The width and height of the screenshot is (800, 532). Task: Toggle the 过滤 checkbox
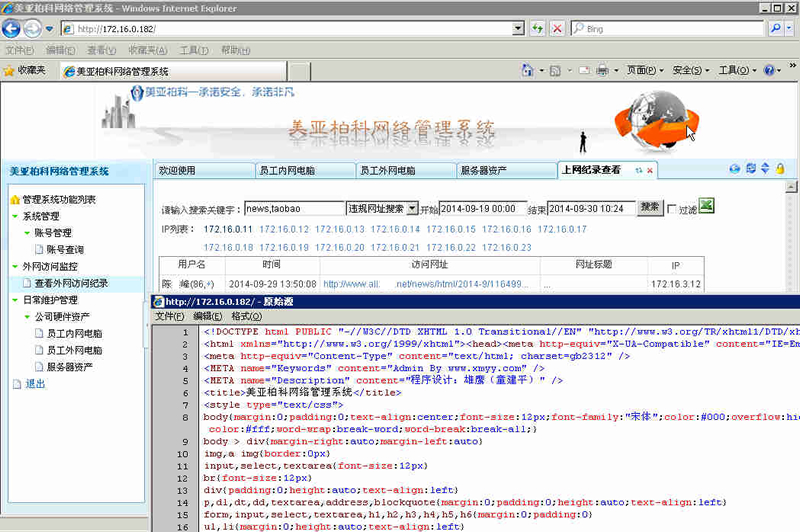(671, 209)
